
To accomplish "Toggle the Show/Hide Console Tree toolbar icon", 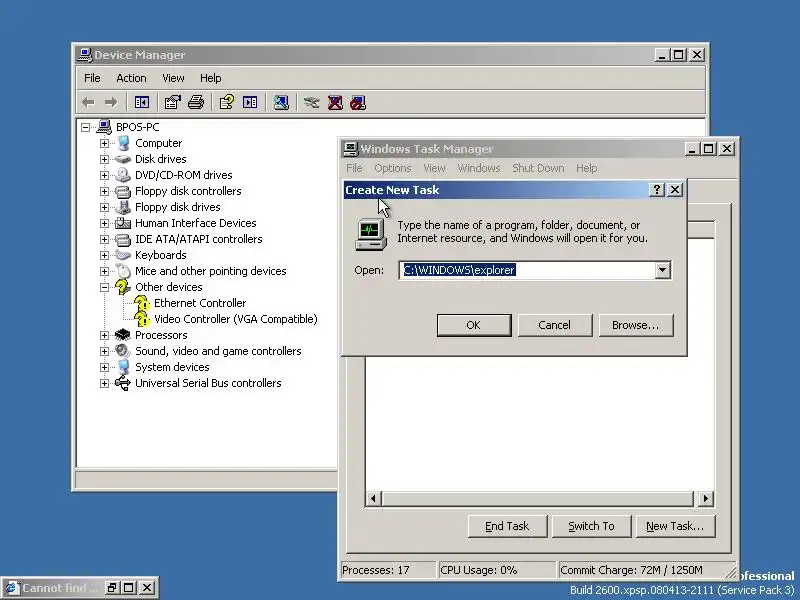I will (x=141, y=103).
